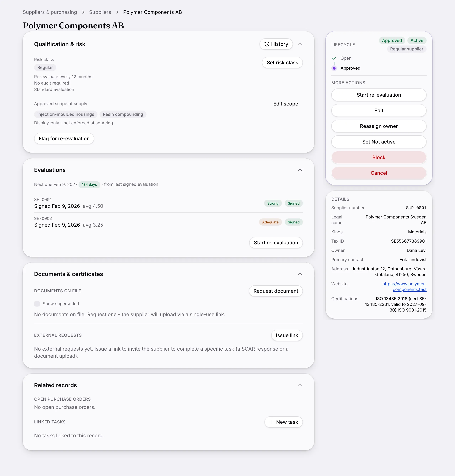Collapse the Related records section
Screen dimensions: 455x476
[300, 385]
